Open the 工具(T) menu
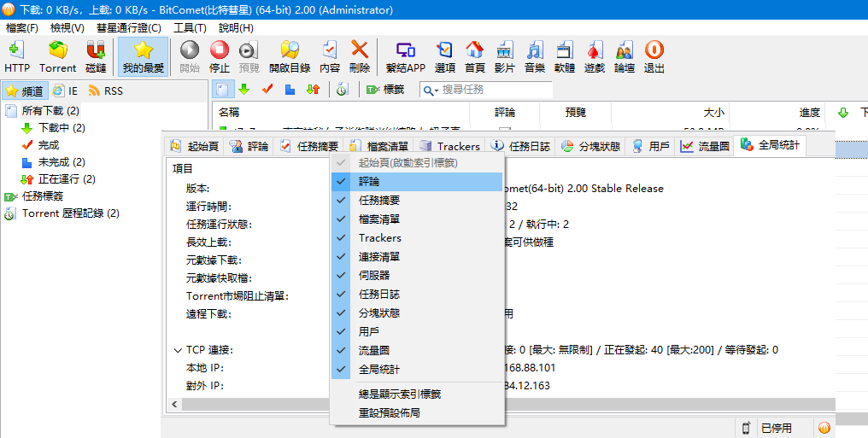This screenshot has height=438, width=868. point(190,27)
